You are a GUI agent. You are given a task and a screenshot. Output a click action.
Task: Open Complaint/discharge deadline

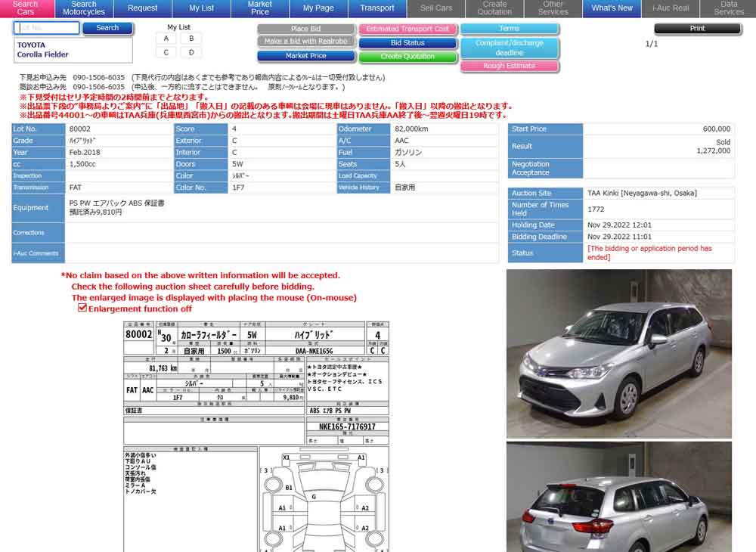click(510, 48)
